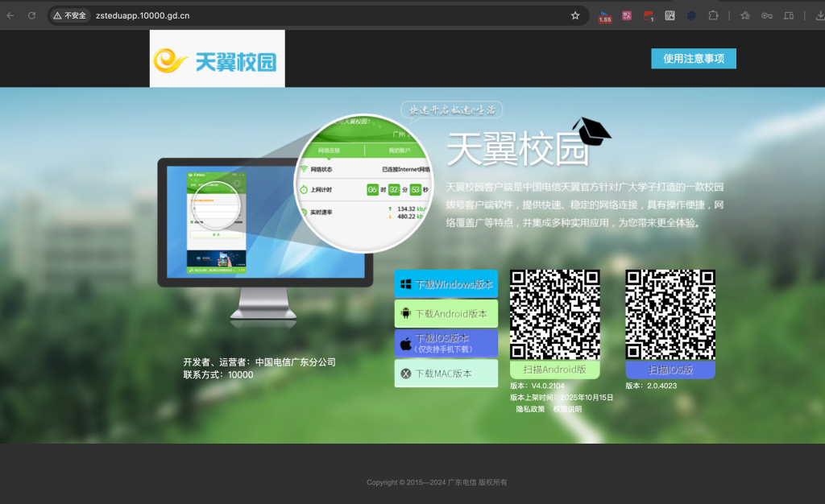Go back using the browser back arrow
The height and width of the screenshot is (504, 825).
pyautogui.click(x=10, y=14)
